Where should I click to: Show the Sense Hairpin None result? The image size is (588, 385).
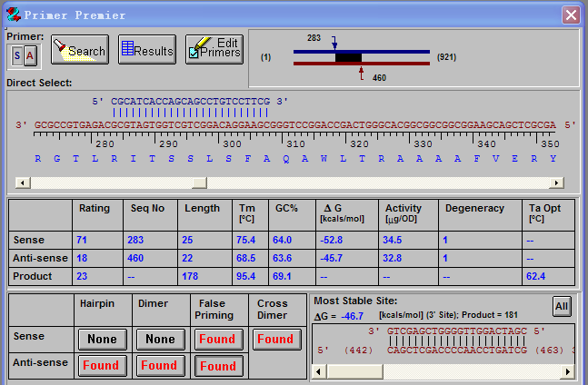click(x=101, y=340)
